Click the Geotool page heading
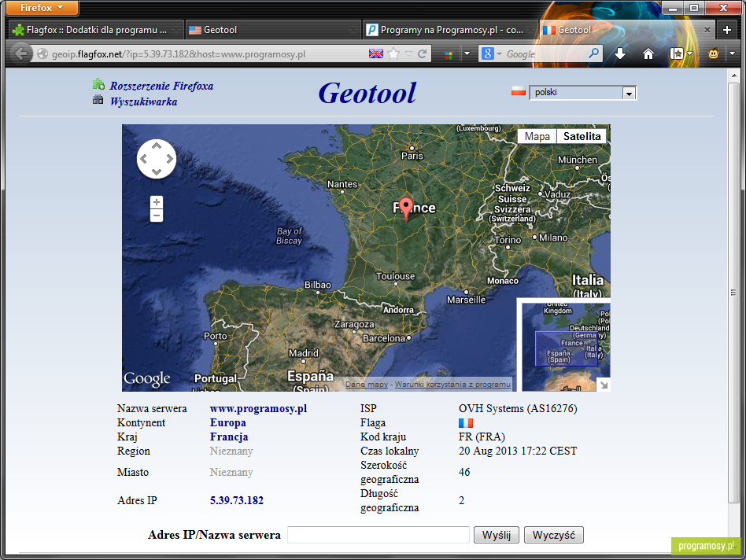This screenshot has width=746, height=560. pos(367,93)
